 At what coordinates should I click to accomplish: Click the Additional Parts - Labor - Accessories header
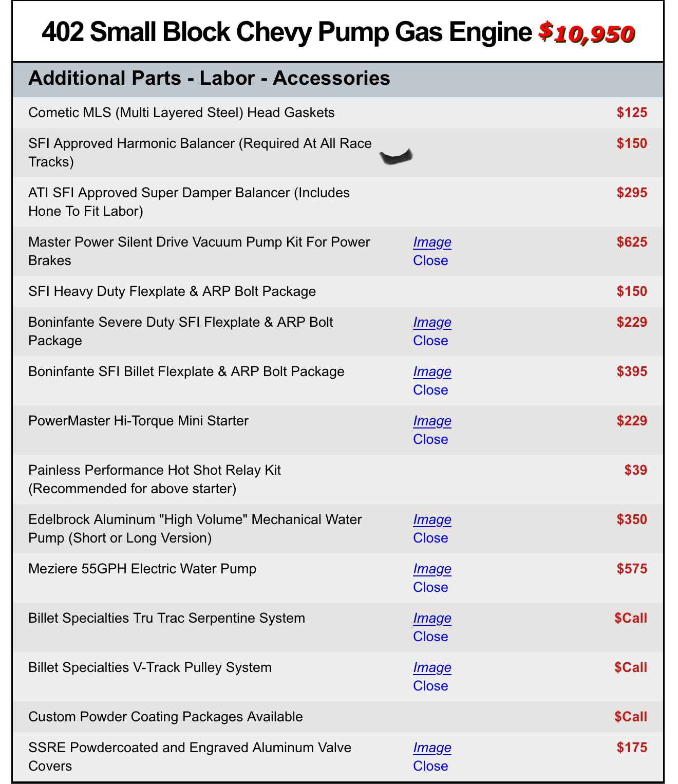209,78
